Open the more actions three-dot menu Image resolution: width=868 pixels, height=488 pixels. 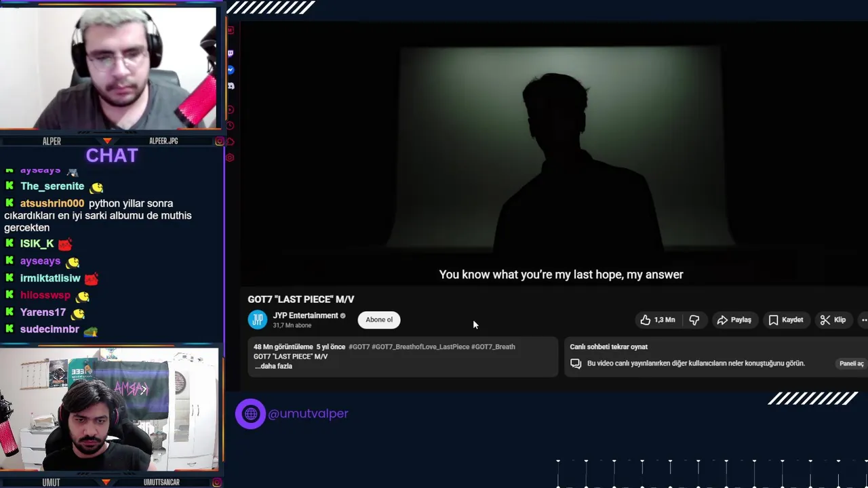click(x=863, y=320)
